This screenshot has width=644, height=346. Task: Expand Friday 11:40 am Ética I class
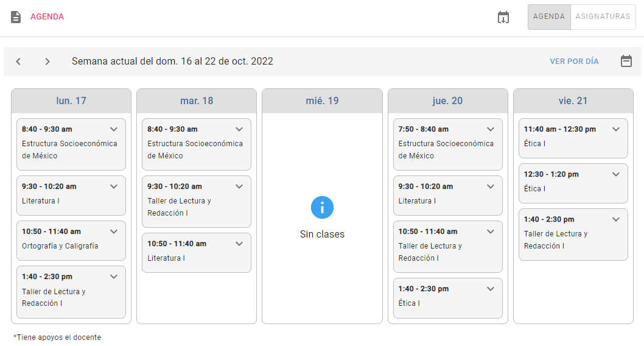pyautogui.click(x=616, y=129)
